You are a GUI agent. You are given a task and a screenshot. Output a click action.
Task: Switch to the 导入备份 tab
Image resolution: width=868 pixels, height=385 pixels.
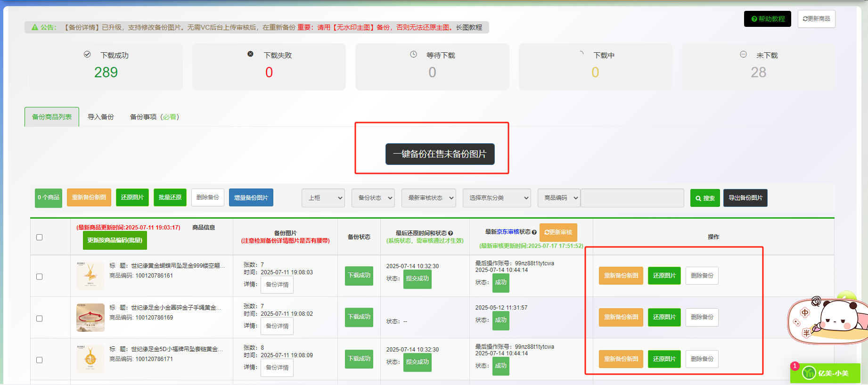click(x=101, y=117)
